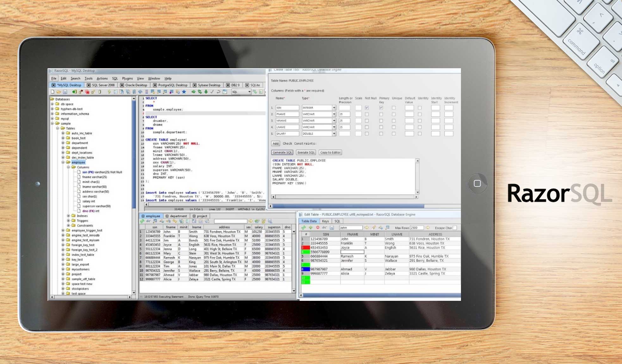
Task: Click the red delete row icon in Edit Table
Action: coord(318,227)
